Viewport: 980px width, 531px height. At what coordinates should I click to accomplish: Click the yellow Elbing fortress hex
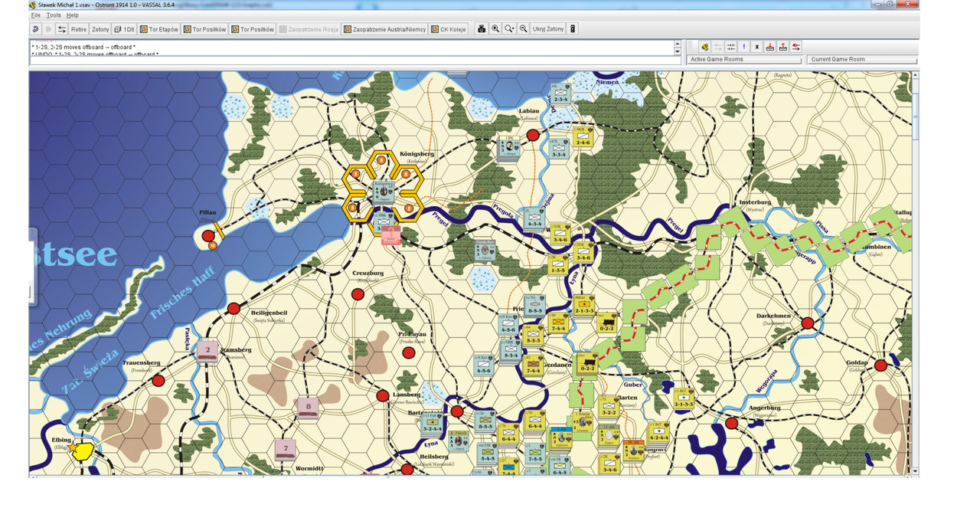click(x=83, y=451)
